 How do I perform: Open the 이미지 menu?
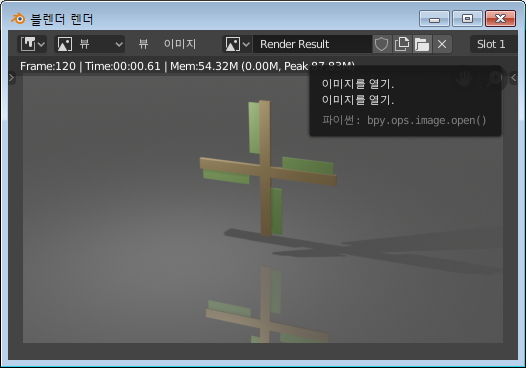(180, 44)
